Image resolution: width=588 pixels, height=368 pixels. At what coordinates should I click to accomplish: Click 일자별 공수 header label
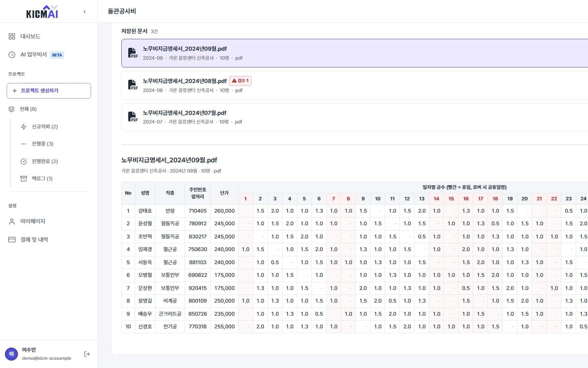tap(464, 187)
